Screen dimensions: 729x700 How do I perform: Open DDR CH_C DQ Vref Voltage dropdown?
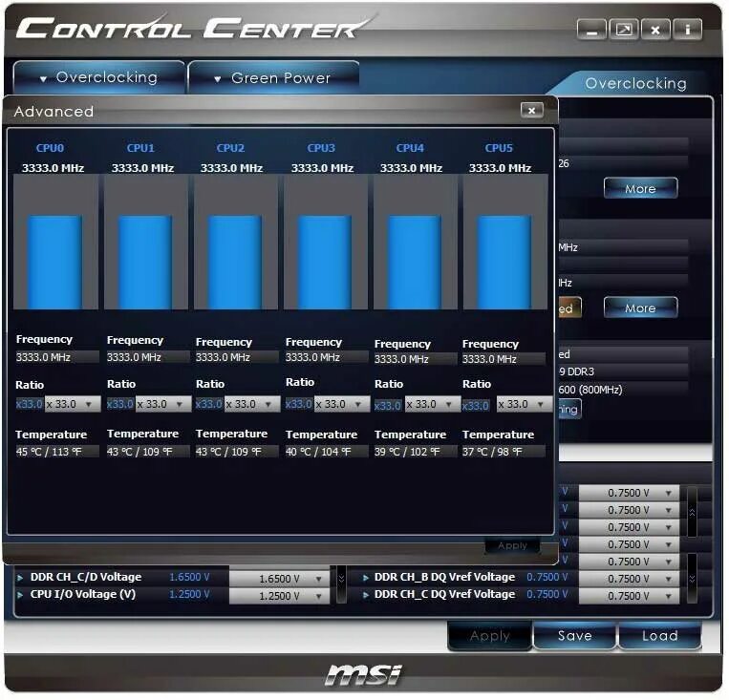629,596
